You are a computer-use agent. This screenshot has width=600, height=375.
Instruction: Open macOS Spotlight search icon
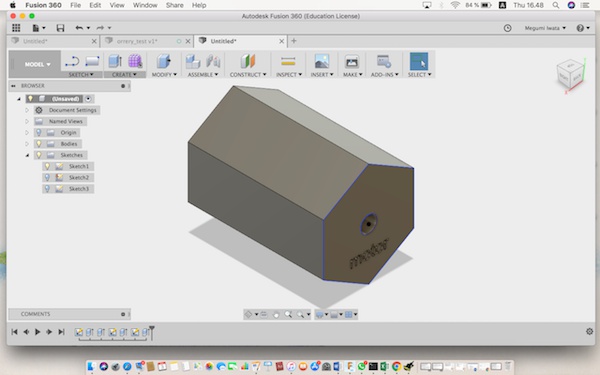coord(556,5)
